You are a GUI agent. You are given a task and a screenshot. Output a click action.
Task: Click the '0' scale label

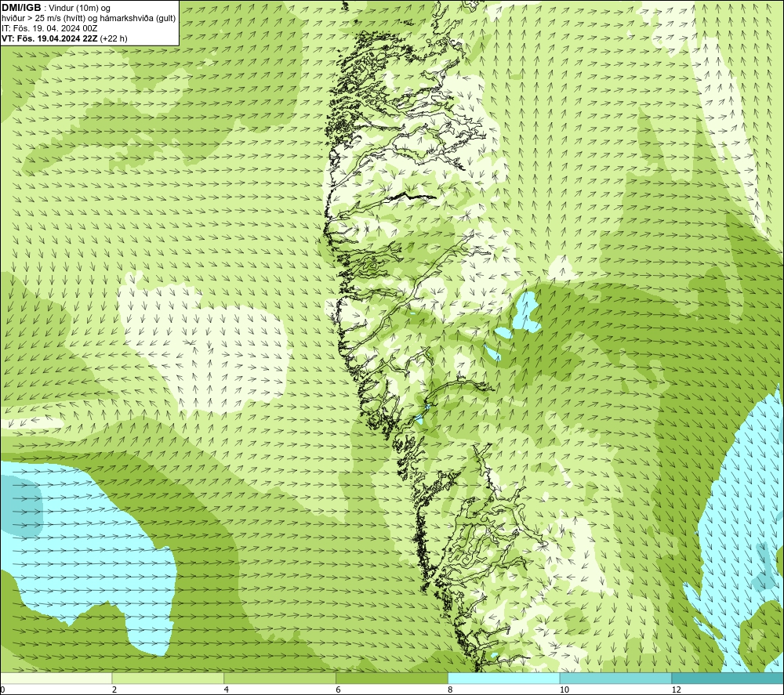point(2,690)
